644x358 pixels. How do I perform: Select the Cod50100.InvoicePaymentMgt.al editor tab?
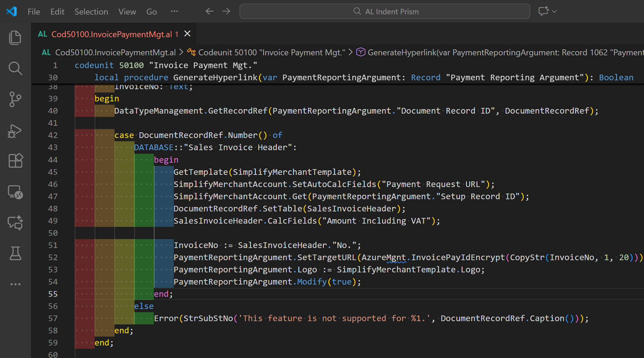click(112, 34)
